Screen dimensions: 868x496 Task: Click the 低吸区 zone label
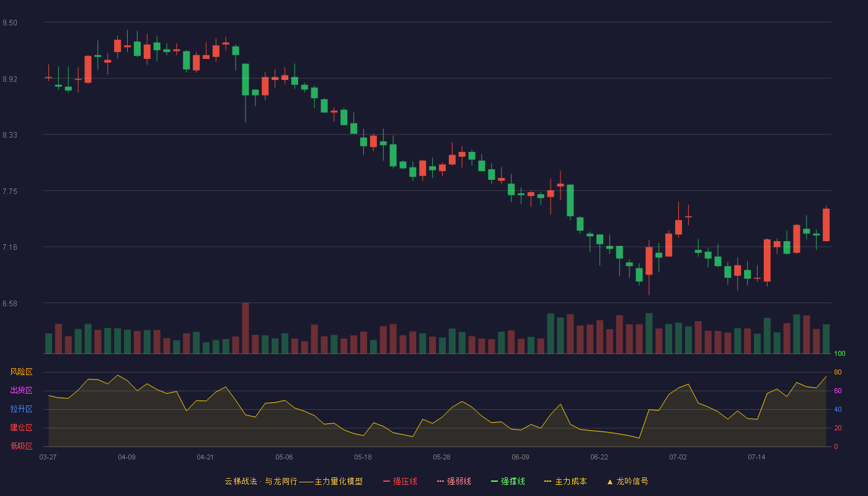(21, 446)
